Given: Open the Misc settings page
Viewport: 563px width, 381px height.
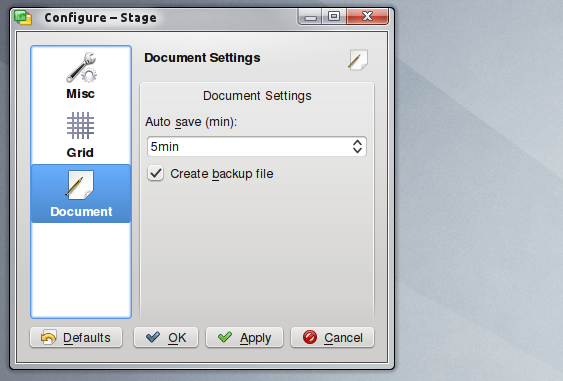Looking at the screenshot, I should (81, 76).
